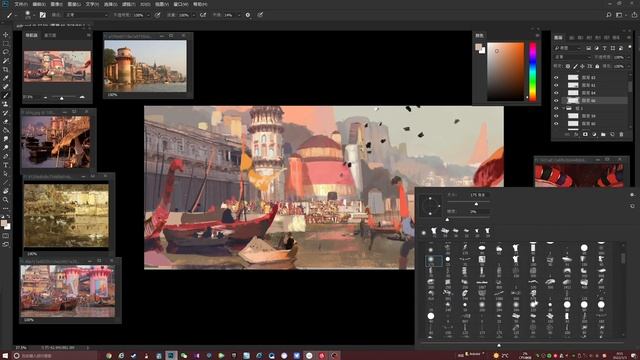This screenshot has width=640, height=360.
Task: Select the Gradient tool
Action: (6, 130)
